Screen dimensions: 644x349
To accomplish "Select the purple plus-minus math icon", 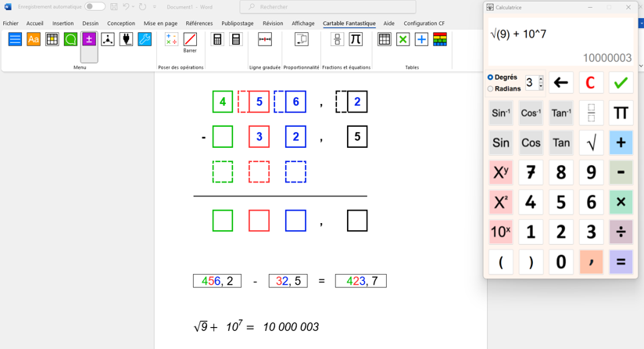I will point(89,39).
